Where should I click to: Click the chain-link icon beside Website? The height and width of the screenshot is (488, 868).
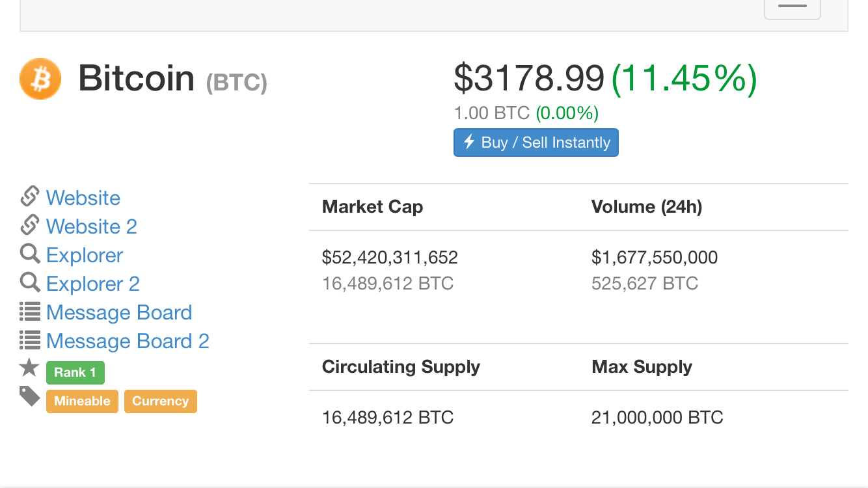coord(30,197)
